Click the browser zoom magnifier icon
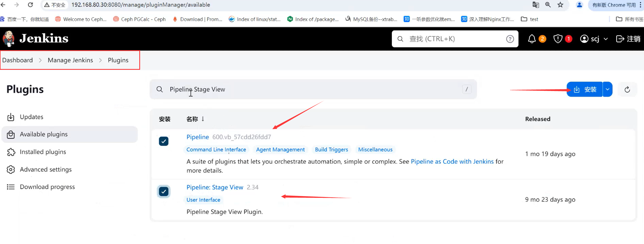This screenshot has width=644, height=244. click(548, 5)
